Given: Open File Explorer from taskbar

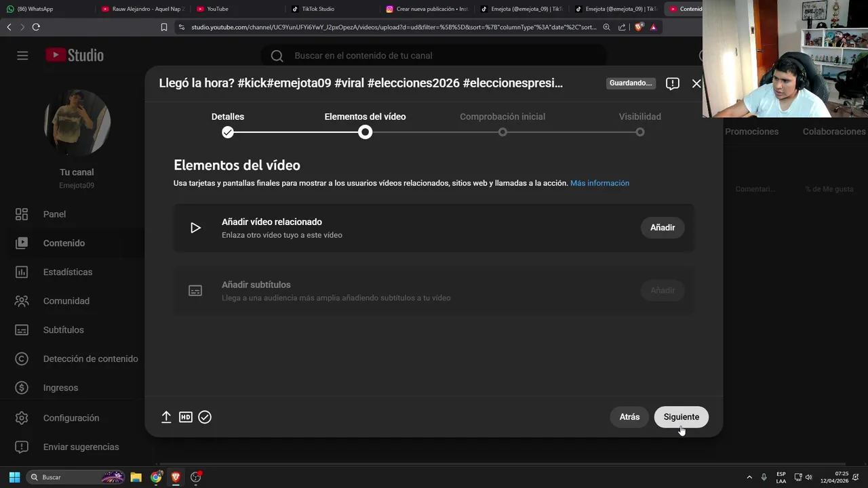Looking at the screenshot, I should click(x=136, y=477).
